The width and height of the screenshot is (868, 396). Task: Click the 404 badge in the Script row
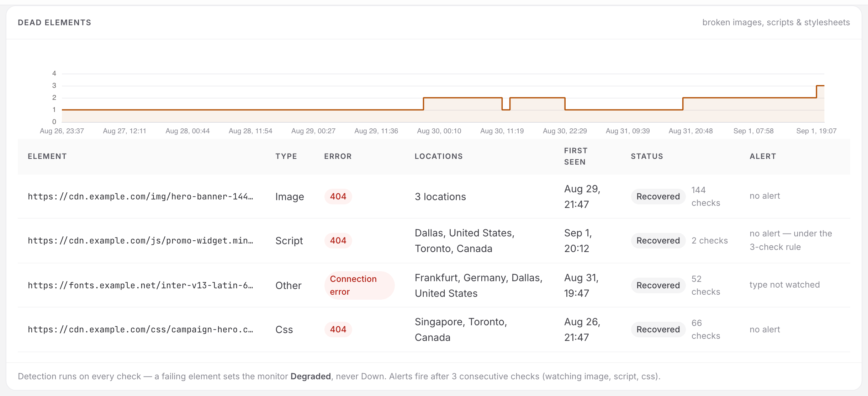tap(338, 241)
